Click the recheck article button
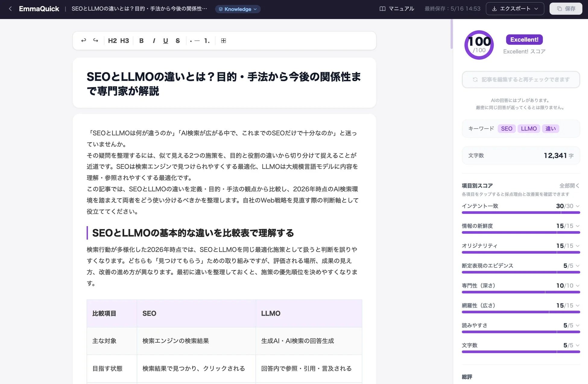The width and height of the screenshot is (588, 384). 521,80
